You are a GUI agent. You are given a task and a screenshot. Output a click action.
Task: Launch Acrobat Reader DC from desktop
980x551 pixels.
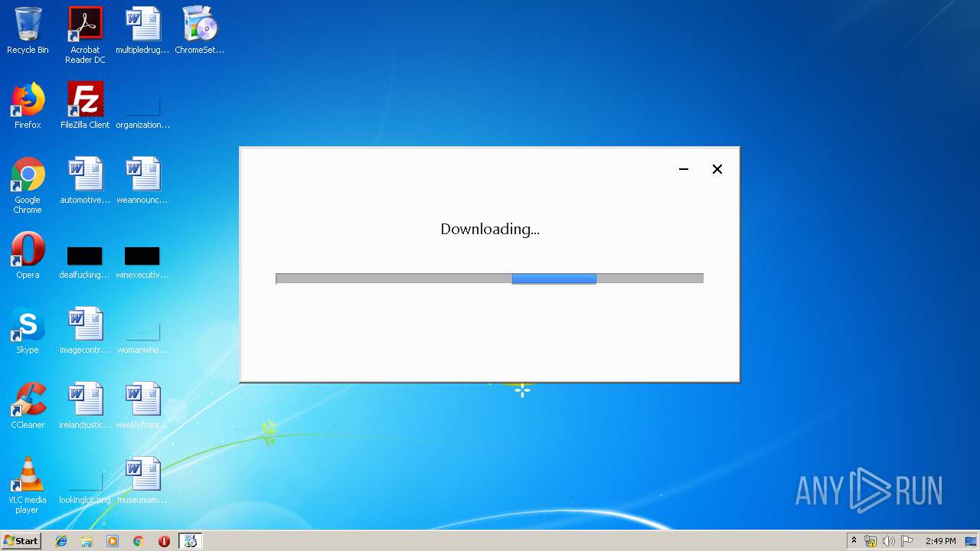coord(85,35)
